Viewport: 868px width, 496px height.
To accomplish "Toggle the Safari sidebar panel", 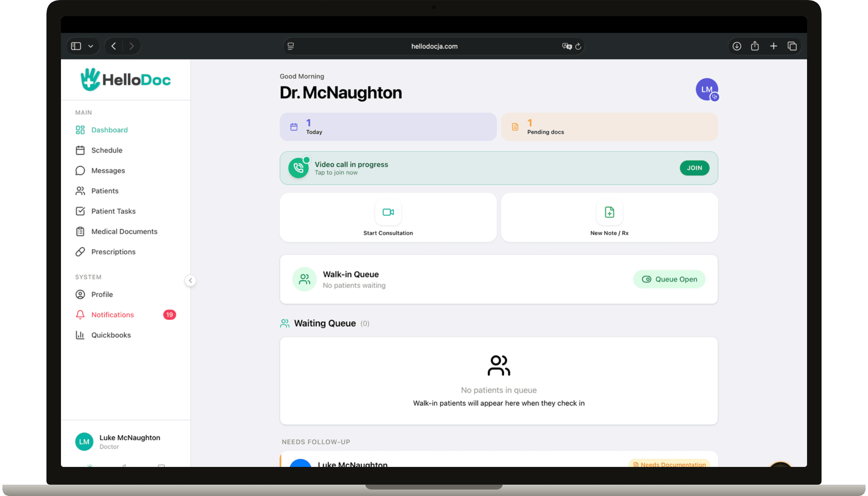I will 76,46.
